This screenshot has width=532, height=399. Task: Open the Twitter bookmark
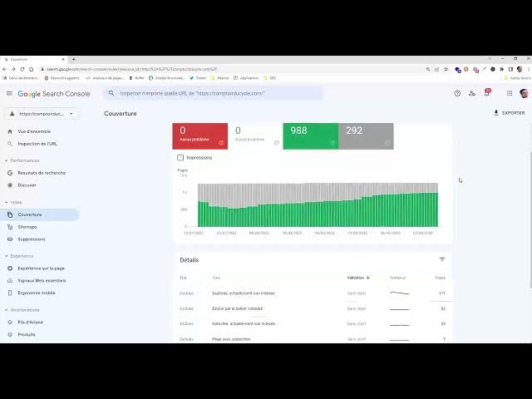click(x=198, y=78)
